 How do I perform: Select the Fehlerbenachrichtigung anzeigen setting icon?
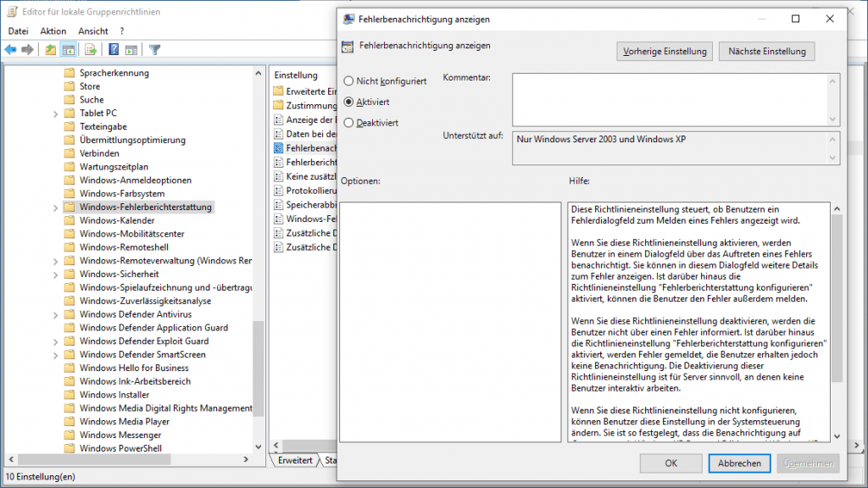point(280,147)
